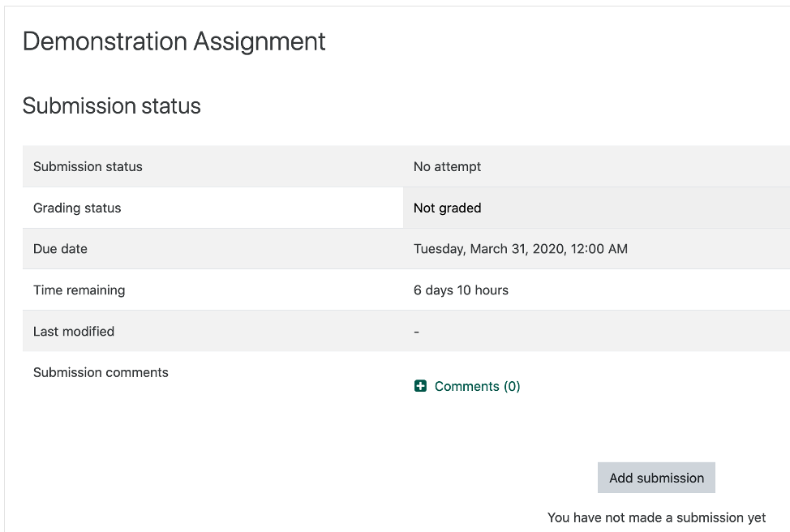Click the Submission status heading
790x532 pixels.
tap(111, 105)
